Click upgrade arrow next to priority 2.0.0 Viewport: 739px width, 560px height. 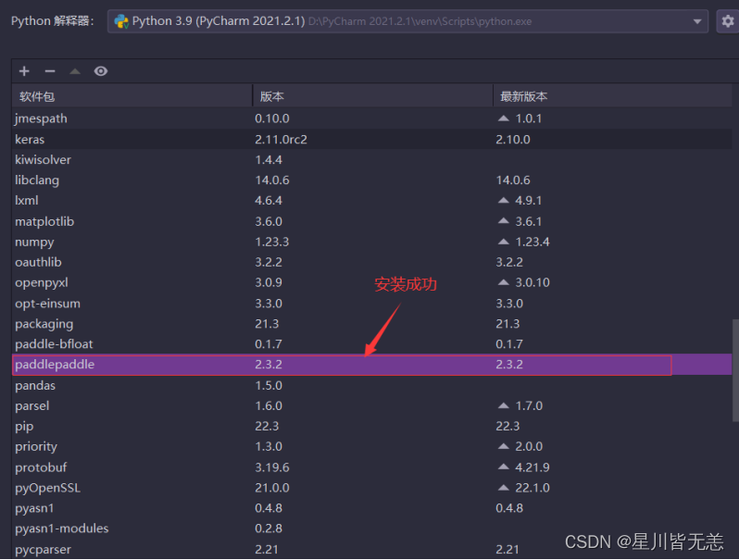(504, 446)
